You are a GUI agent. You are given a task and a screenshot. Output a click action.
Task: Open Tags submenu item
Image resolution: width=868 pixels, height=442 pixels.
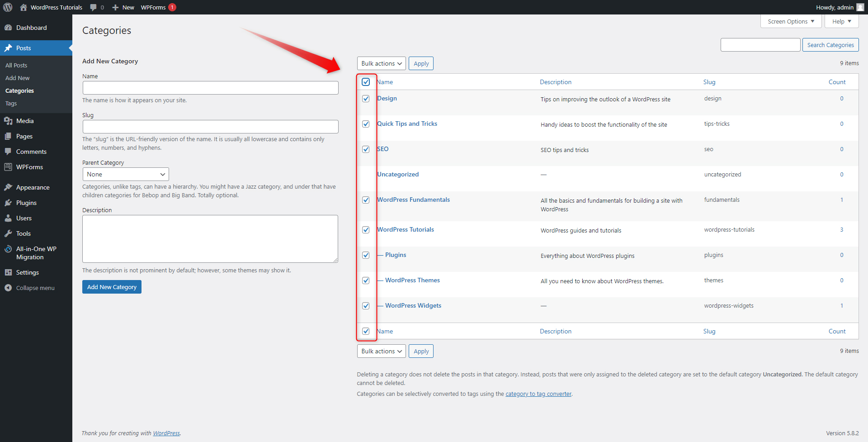coord(11,103)
